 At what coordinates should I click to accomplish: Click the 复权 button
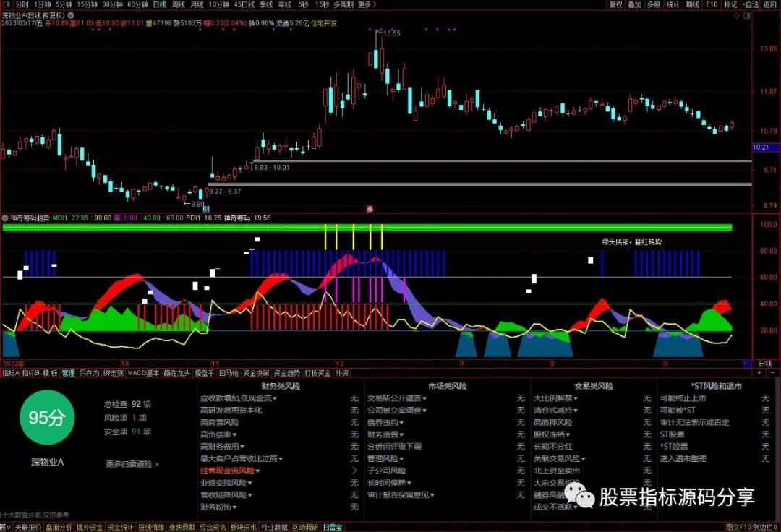tap(616, 4)
